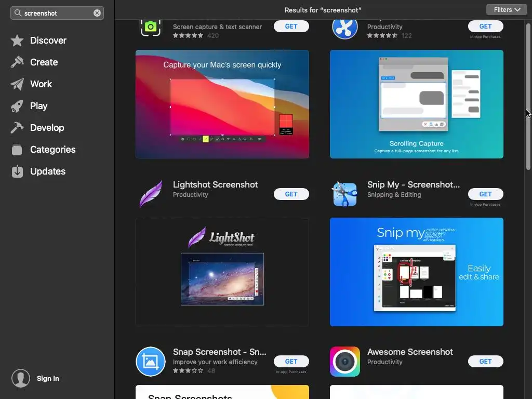
Task: Open the Awesome Screenshot title
Action: (410, 352)
